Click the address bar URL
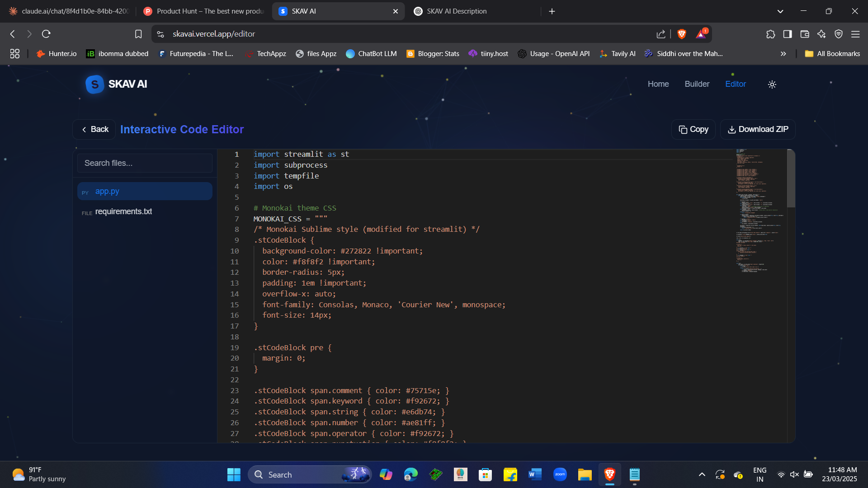This screenshot has height=488, width=868. coord(214,34)
